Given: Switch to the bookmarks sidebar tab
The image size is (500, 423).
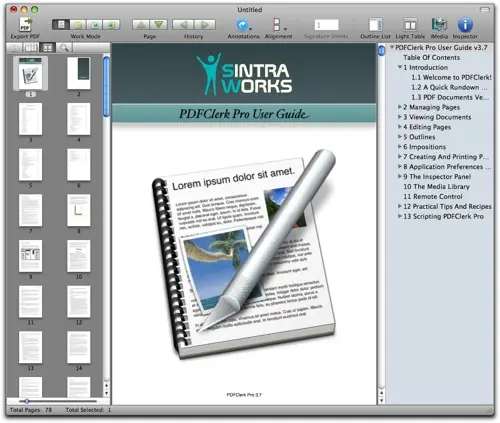Looking at the screenshot, I should 31,48.
